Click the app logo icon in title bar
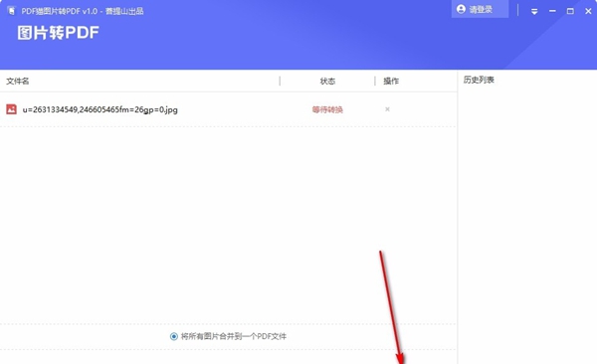597x364 pixels. pos(11,11)
